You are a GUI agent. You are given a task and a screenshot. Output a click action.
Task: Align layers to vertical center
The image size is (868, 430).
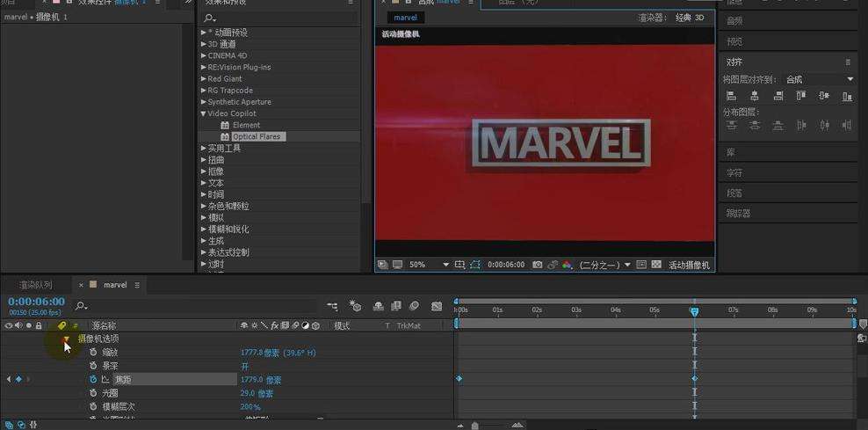pyautogui.click(x=824, y=96)
